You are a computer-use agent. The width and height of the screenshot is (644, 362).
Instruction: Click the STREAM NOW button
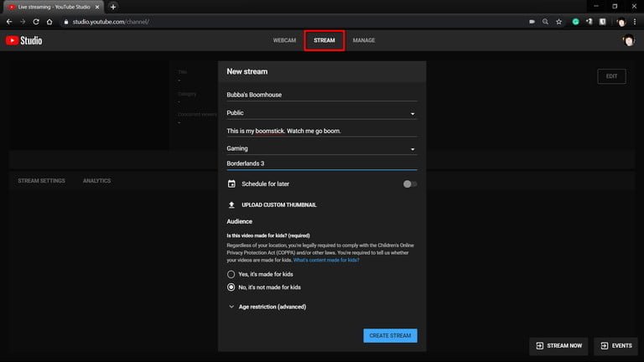pos(558,345)
